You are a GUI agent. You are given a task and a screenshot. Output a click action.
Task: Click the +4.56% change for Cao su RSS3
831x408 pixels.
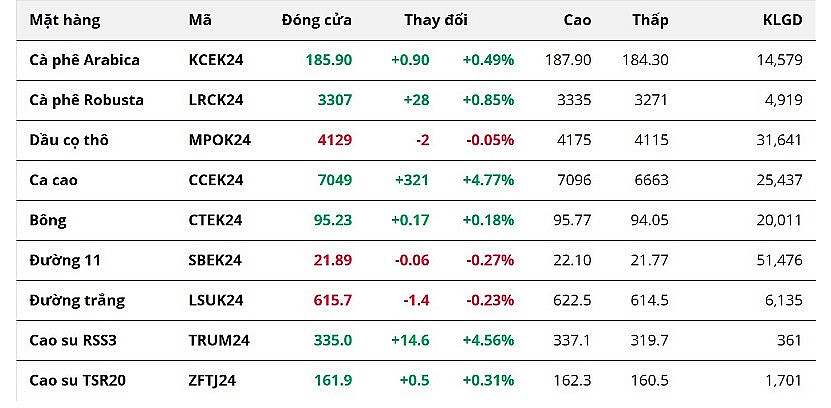pyautogui.click(x=488, y=340)
